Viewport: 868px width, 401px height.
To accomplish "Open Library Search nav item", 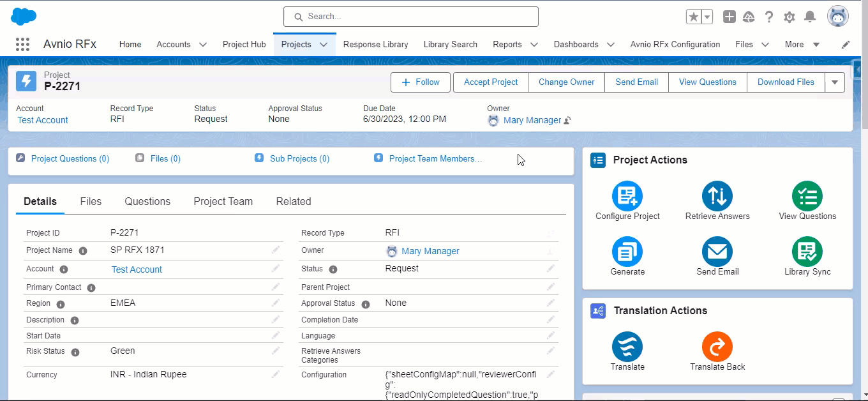I will tap(451, 45).
